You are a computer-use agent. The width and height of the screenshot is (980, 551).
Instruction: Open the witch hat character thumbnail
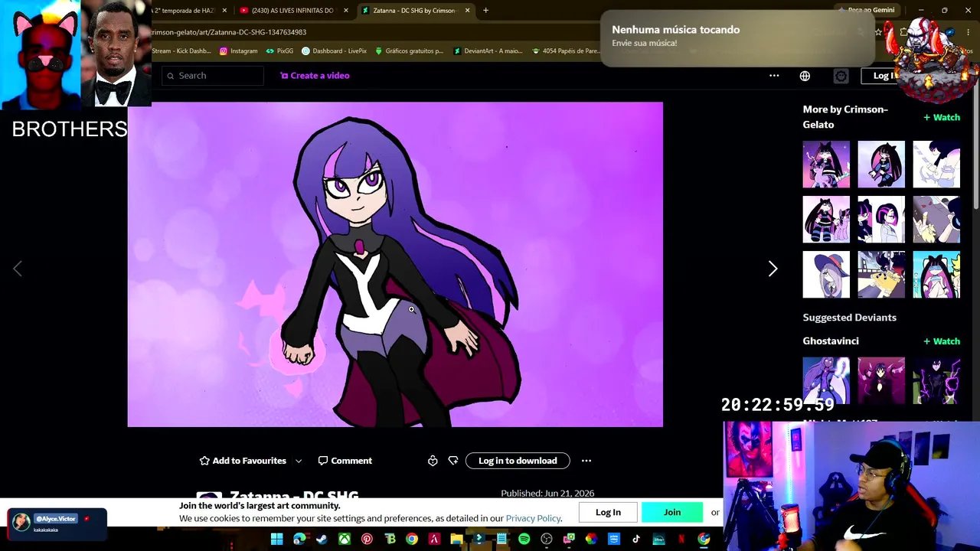[x=826, y=275]
